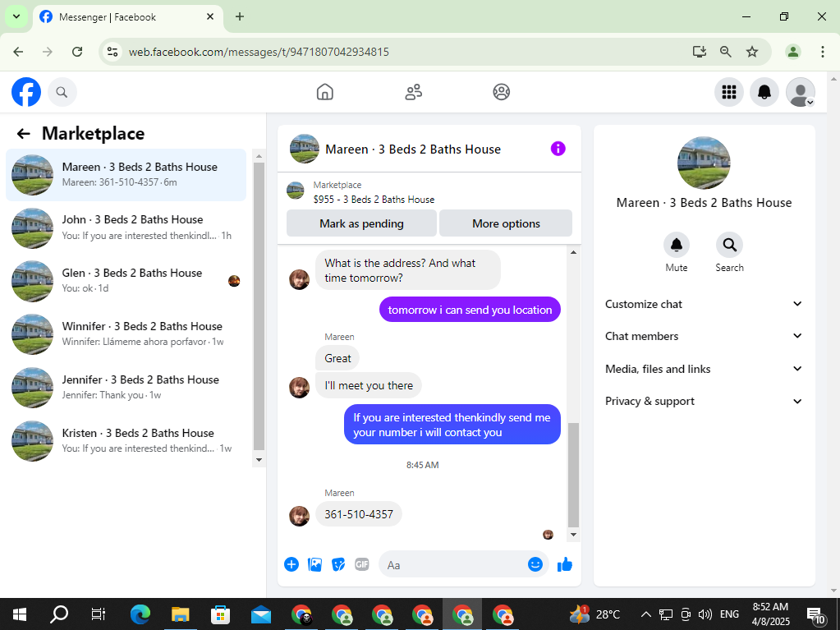
Task: Reload the page with the refresh icon
Action: (x=77, y=52)
